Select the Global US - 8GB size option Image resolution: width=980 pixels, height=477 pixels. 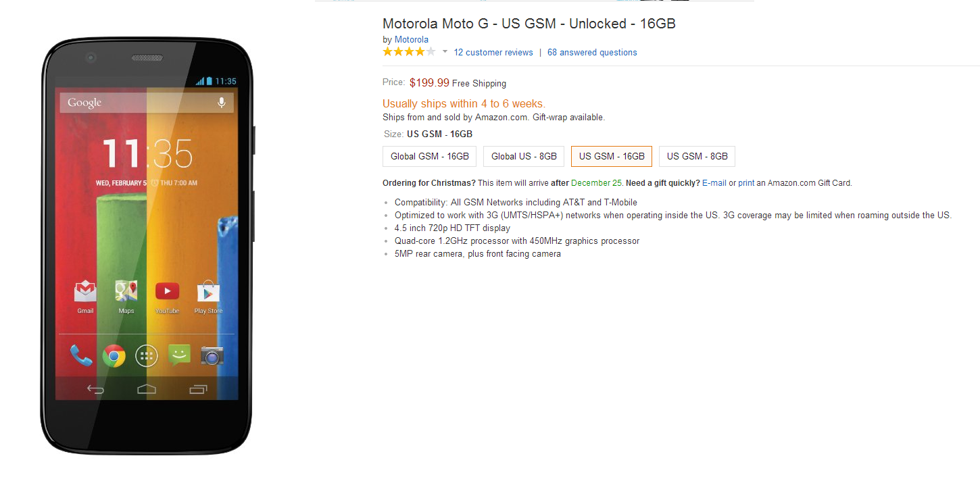[524, 156]
